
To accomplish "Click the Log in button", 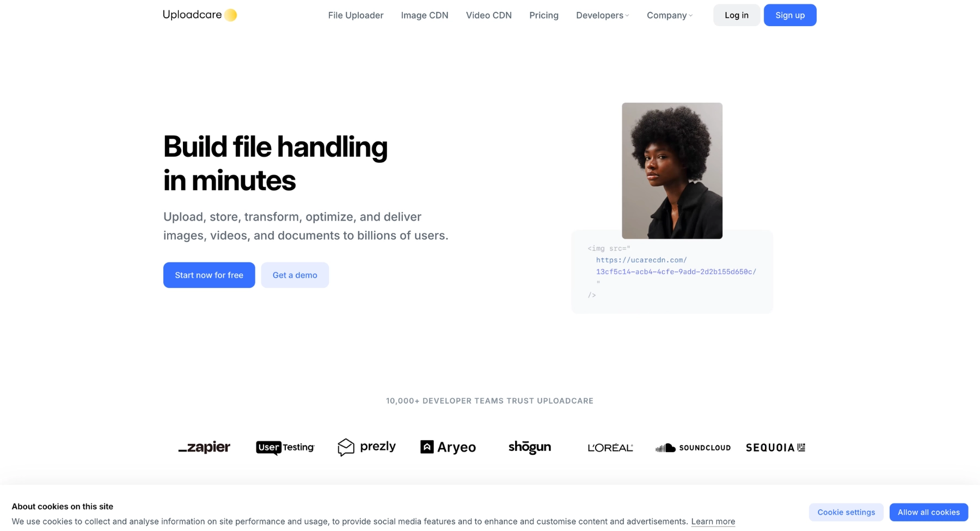I will pos(737,15).
